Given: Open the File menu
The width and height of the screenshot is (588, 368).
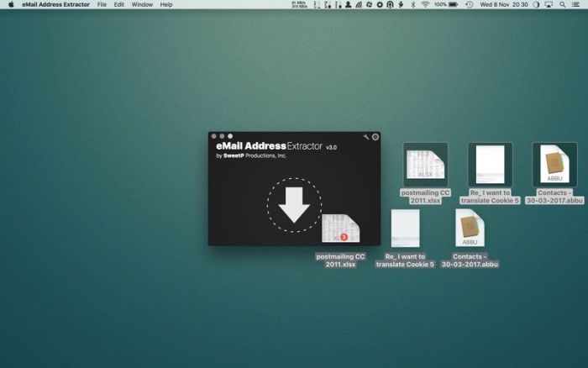Looking at the screenshot, I should (102, 4).
